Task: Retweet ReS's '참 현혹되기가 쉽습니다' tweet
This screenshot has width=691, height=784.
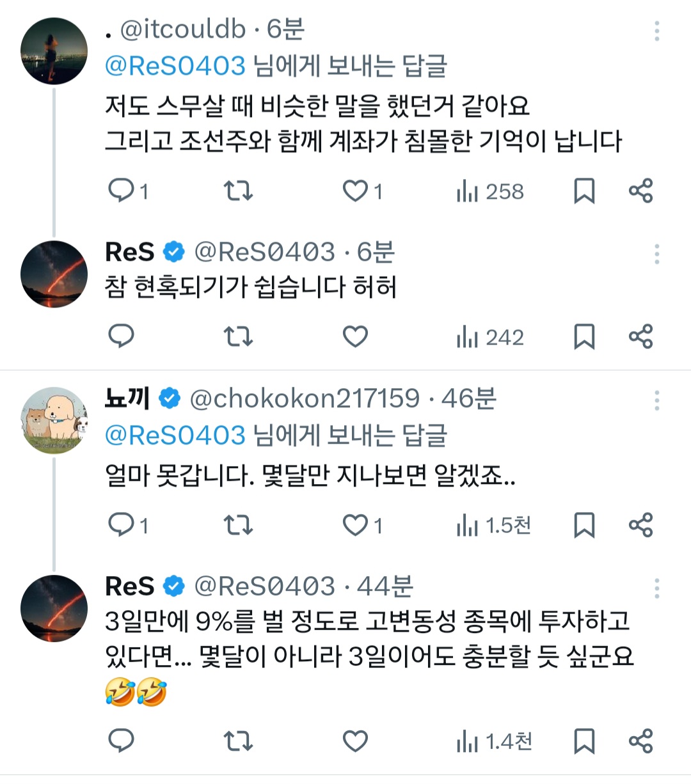Action: pos(238,336)
